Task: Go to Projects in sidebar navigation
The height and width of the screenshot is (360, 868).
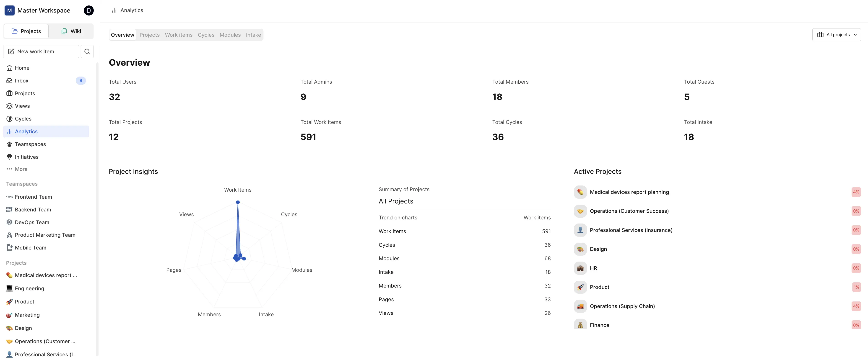Action: pyautogui.click(x=46, y=93)
